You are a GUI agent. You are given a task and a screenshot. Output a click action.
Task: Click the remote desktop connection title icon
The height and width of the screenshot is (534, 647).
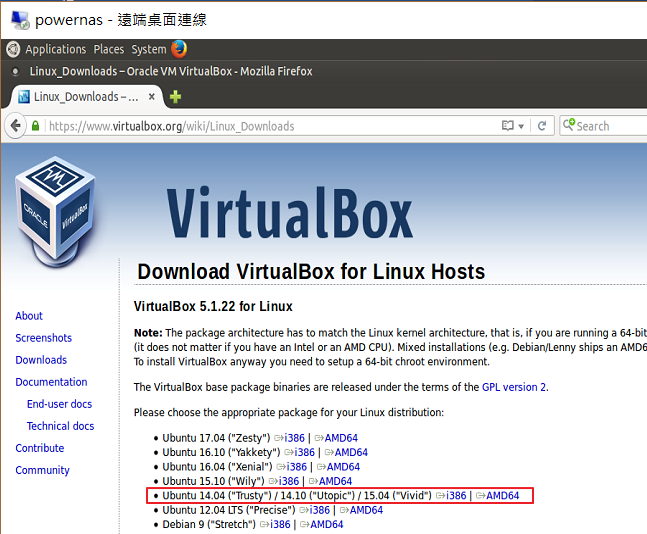coord(20,20)
